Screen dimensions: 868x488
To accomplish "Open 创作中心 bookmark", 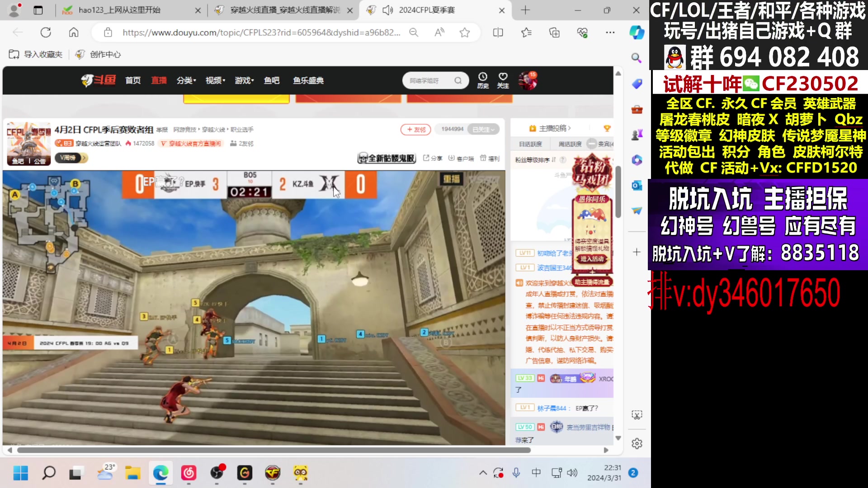I will point(98,54).
